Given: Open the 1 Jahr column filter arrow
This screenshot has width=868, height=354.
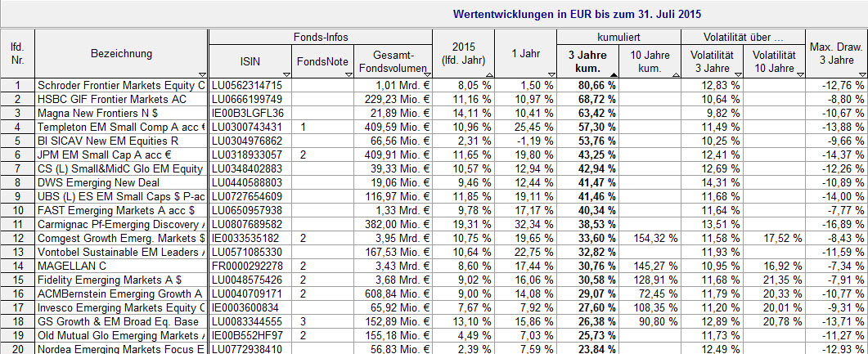Looking at the screenshot, I should coord(551,74).
